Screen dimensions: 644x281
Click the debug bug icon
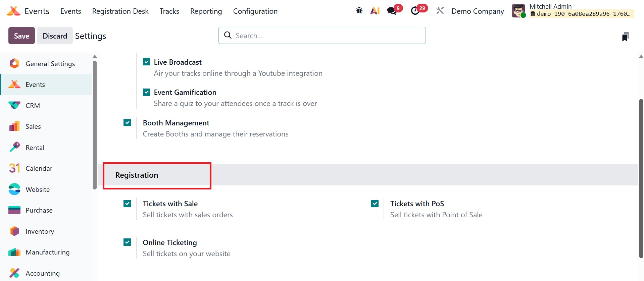(x=359, y=11)
